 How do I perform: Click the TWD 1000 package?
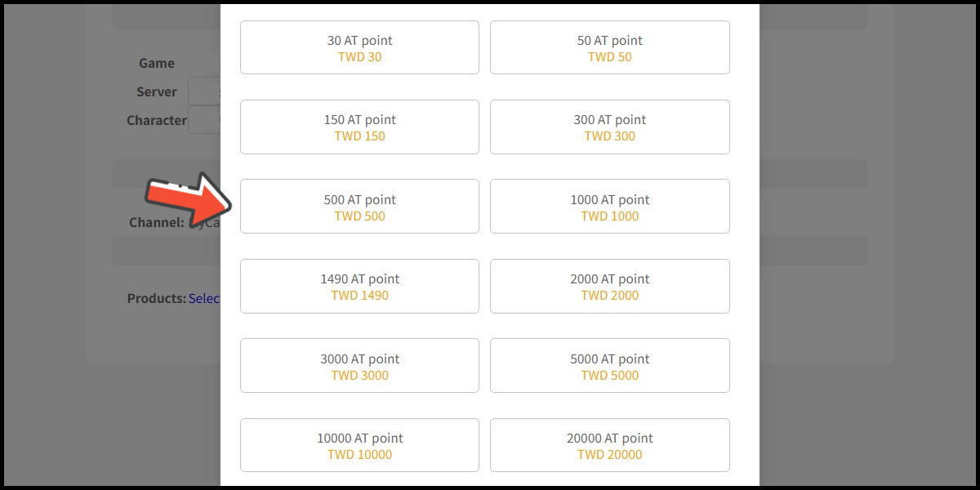[609, 207]
